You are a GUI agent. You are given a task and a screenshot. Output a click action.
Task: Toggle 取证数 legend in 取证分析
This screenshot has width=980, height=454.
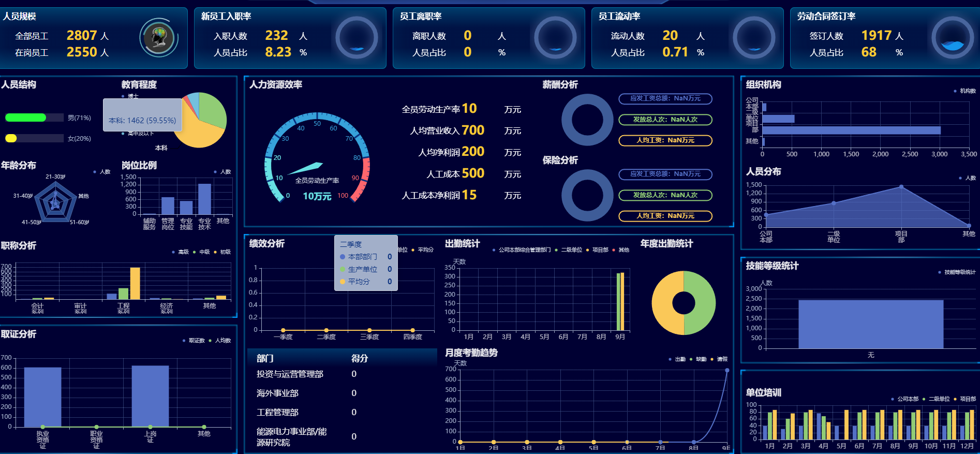click(x=194, y=341)
